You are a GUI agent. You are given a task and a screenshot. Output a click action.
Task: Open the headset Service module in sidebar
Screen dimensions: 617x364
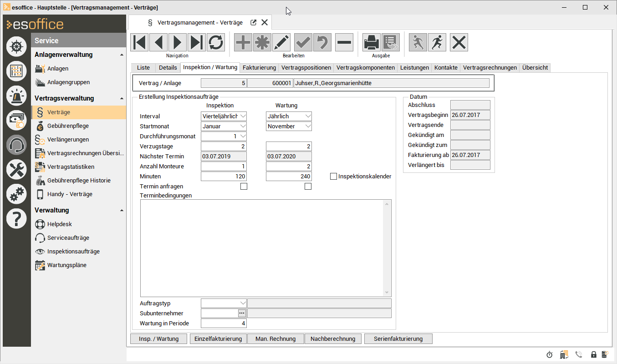pos(16,145)
